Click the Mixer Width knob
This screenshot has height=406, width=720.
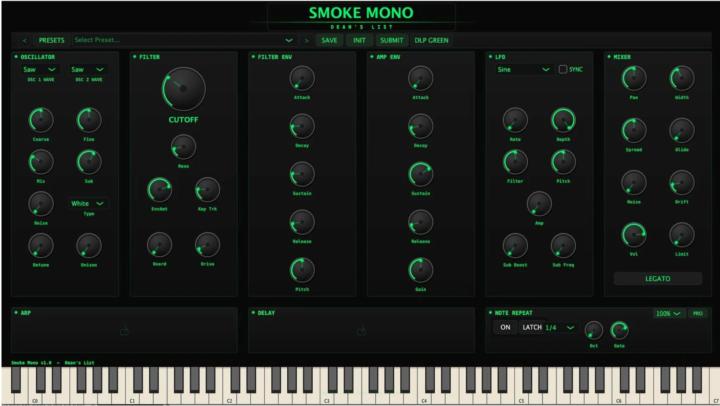click(x=682, y=78)
